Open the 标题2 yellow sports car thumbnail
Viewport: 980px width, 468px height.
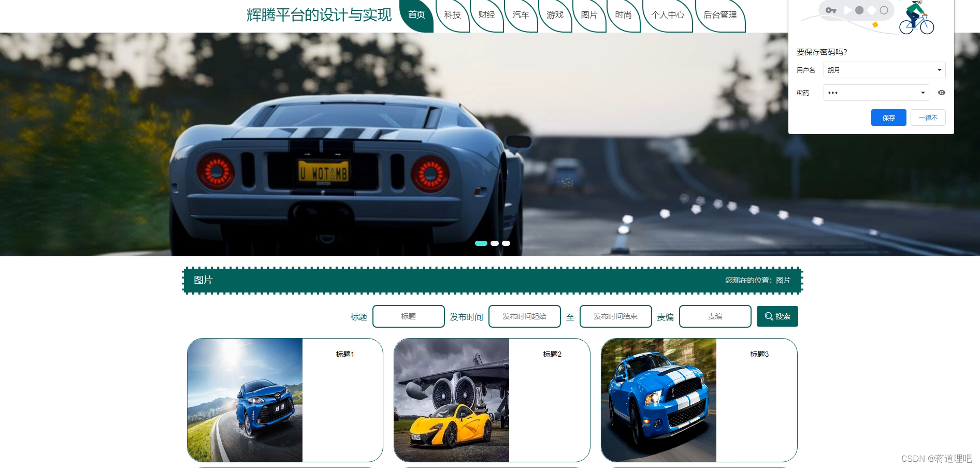click(452, 400)
